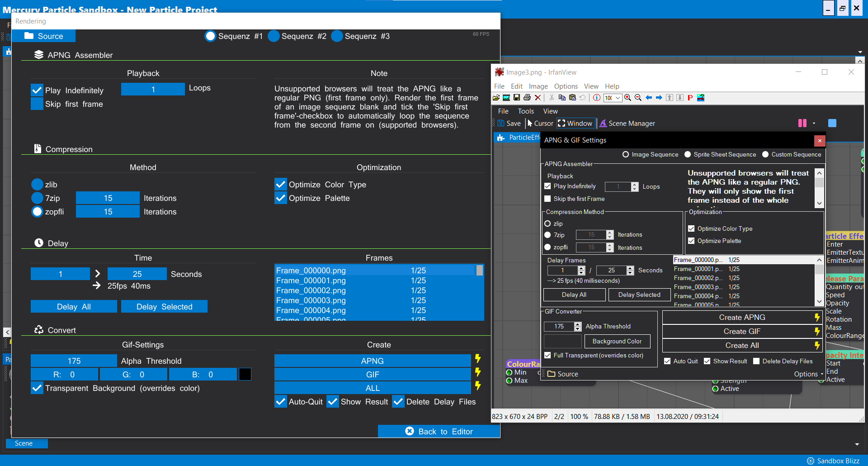The width and height of the screenshot is (868, 466).
Task: Click the note text scroll-down arrow in dialog
Action: pos(819,203)
